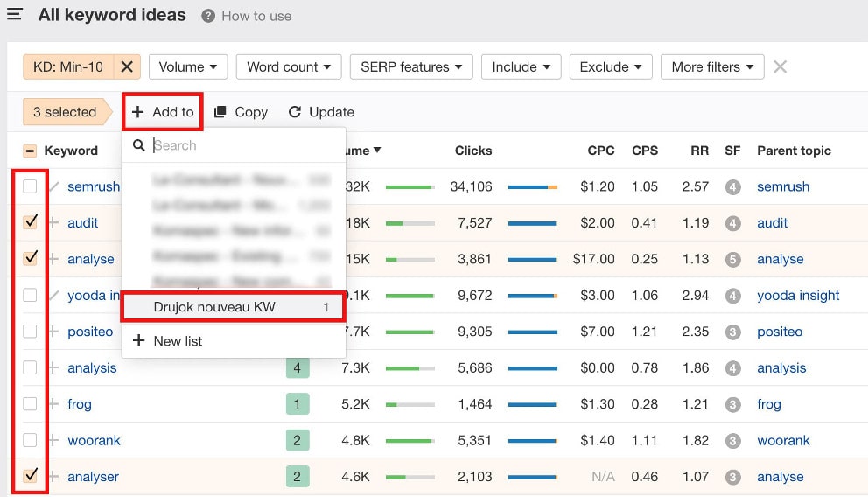Check the yooda insight row checkbox
This screenshot has height=497, width=868.
[30, 295]
